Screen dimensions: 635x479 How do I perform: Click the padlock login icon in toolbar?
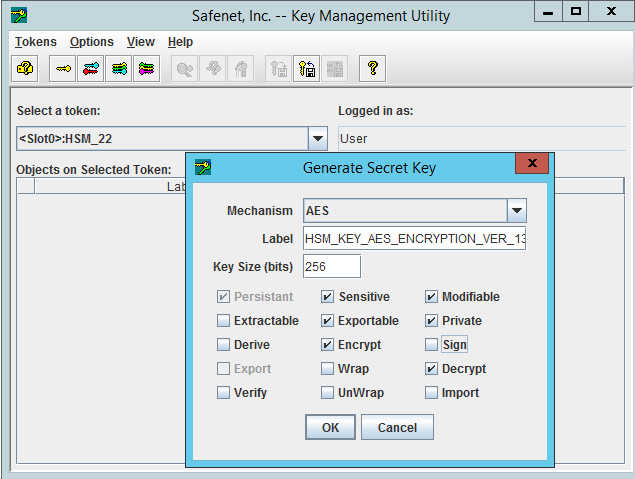point(25,69)
